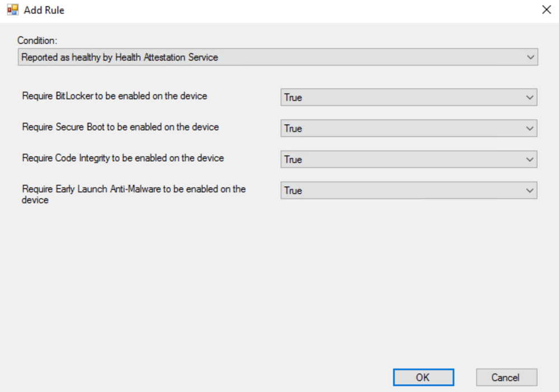This screenshot has width=559, height=392.
Task: Click the Add Rule title bar text
Action: (44, 10)
